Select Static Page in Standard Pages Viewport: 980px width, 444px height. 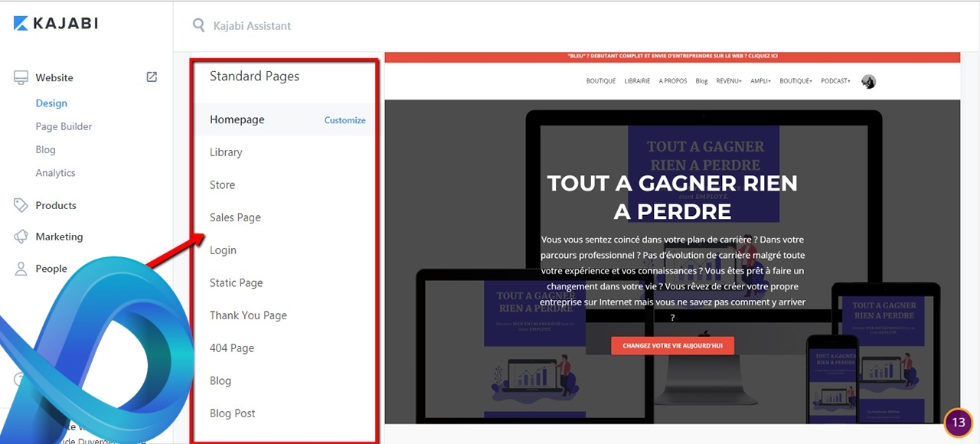[236, 282]
